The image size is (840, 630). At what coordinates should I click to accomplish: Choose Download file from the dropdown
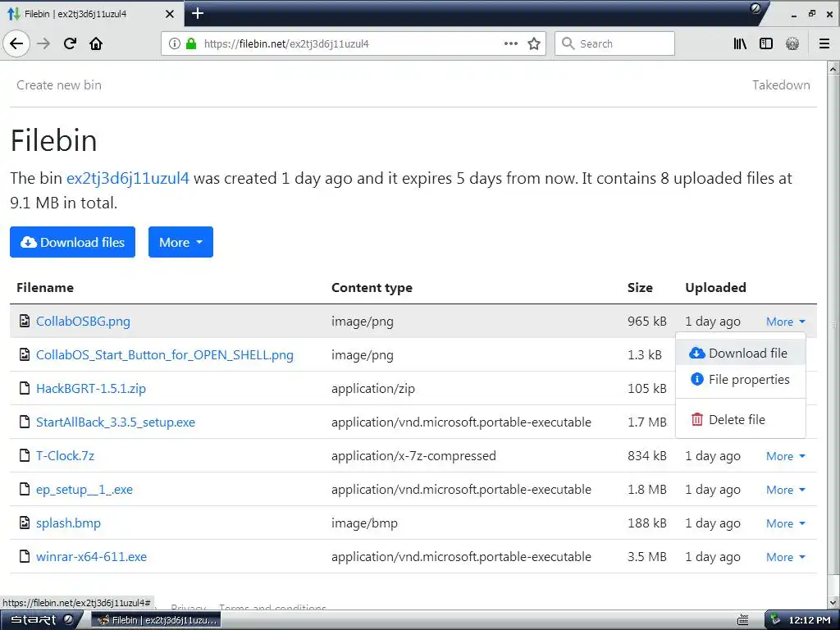click(x=741, y=353)
